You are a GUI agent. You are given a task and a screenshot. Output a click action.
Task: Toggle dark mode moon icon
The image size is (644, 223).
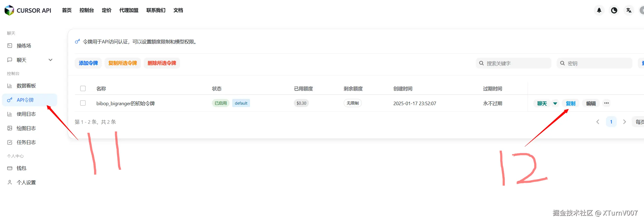click(x=614, y=10)
